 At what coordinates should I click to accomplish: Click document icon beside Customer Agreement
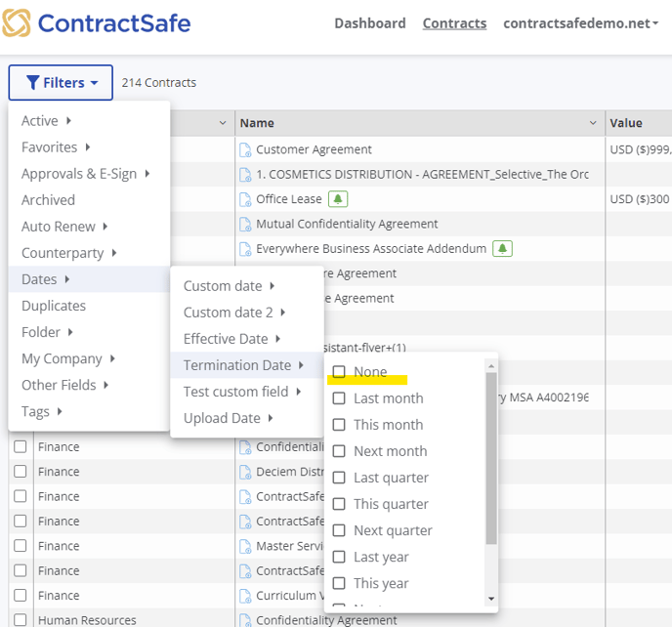[245, 149]
